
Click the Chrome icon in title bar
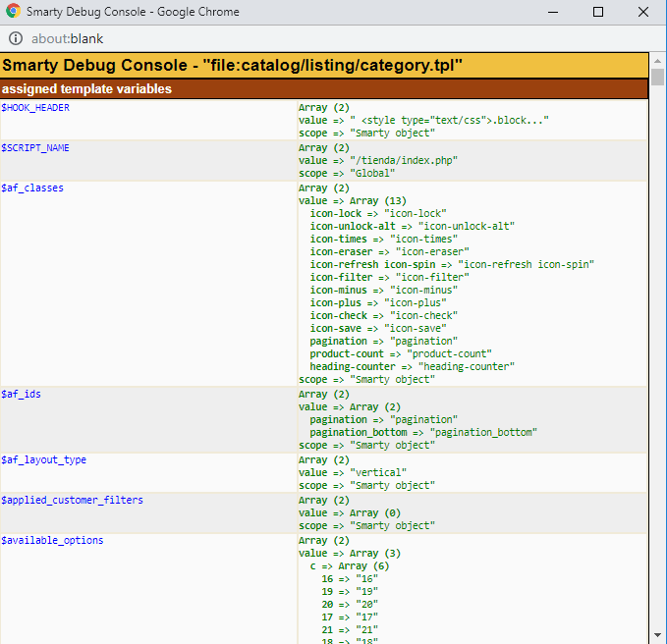pos(13,13)
